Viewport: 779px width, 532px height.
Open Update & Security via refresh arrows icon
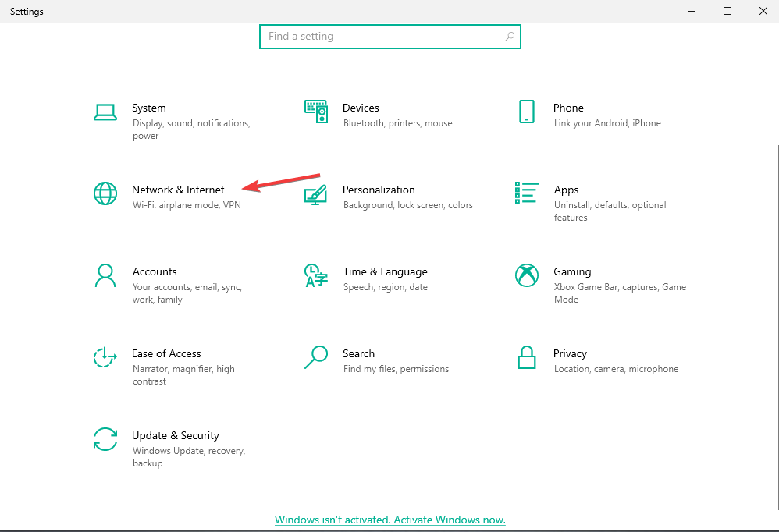tap(105, 439)
